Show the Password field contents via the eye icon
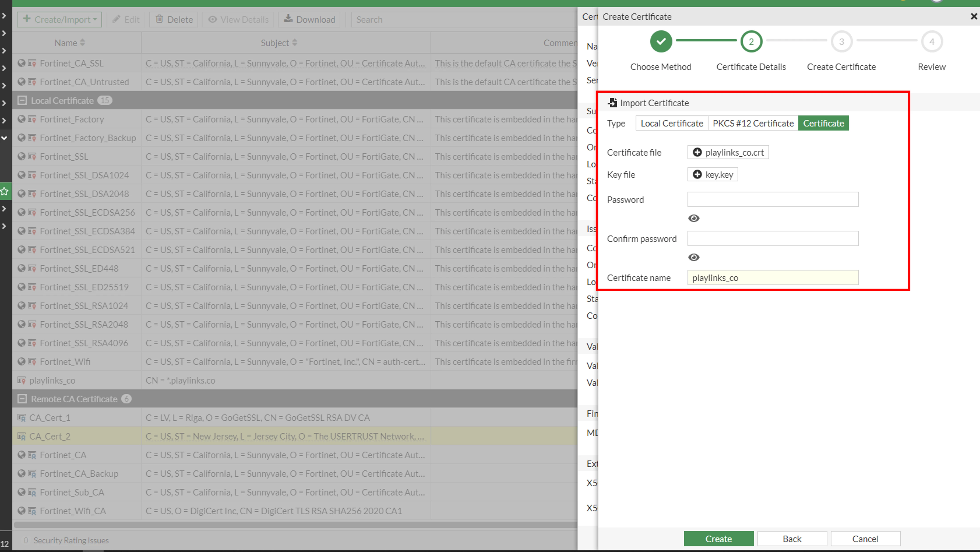 point(694,218)
